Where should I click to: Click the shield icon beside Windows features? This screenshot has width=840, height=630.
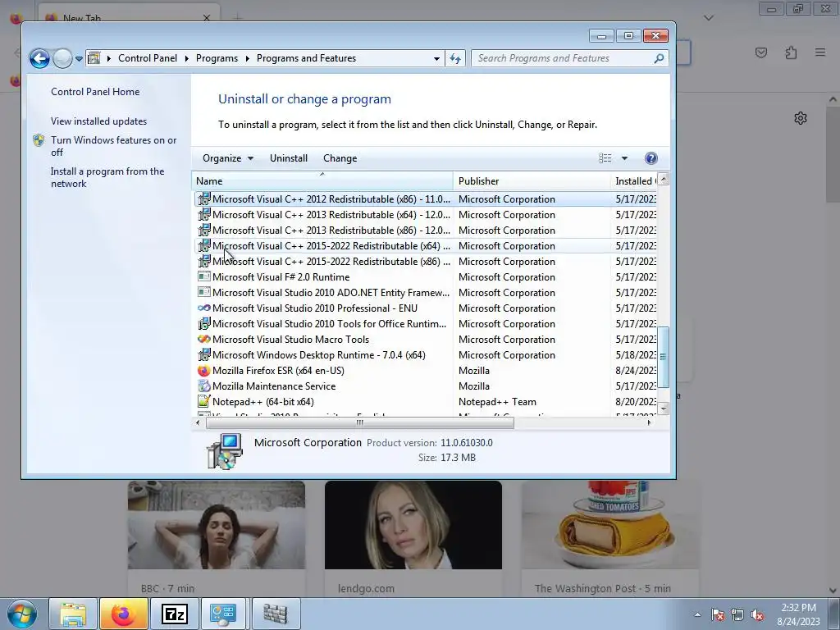[39, 140]
